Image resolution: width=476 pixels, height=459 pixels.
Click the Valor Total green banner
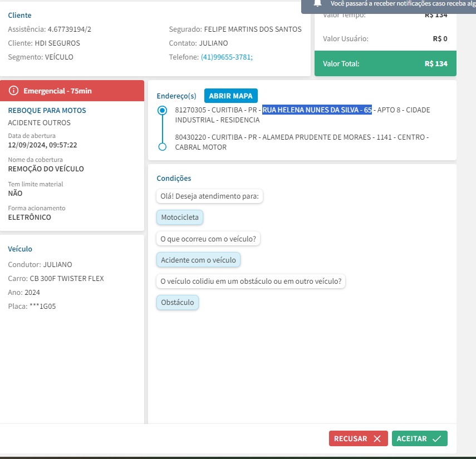click(385, 63)
